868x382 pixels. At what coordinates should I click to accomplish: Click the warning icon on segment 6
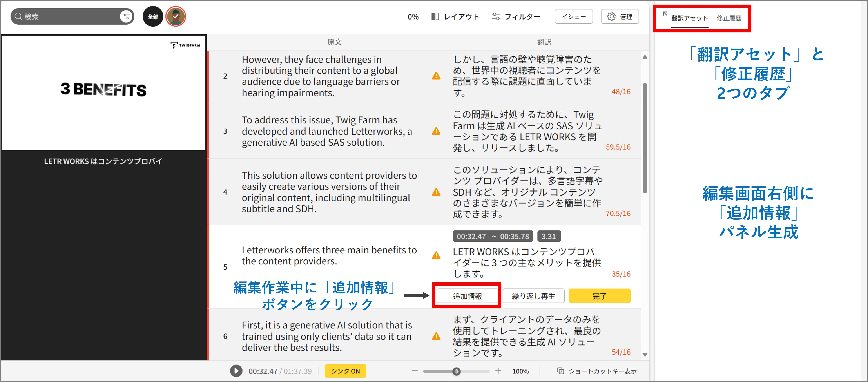click(436, 336)
